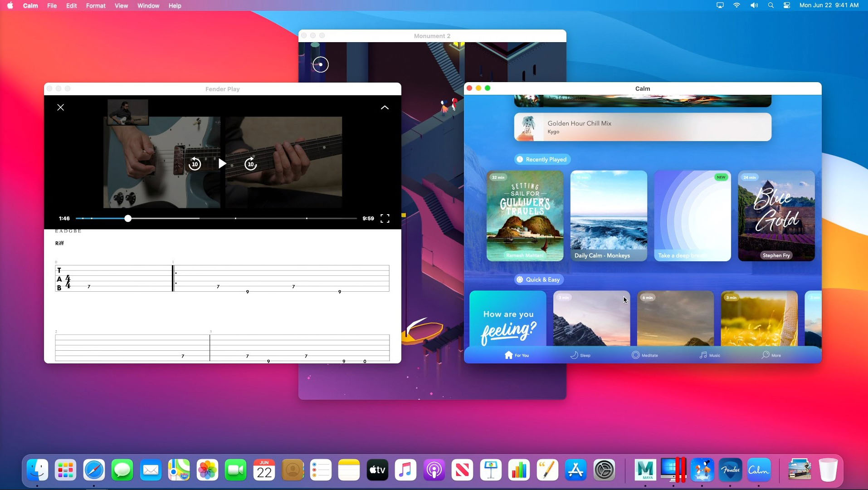Enter fullscreen mode for lesson video
The height and width of the screenshot is (490, 868).
[385, 219]
